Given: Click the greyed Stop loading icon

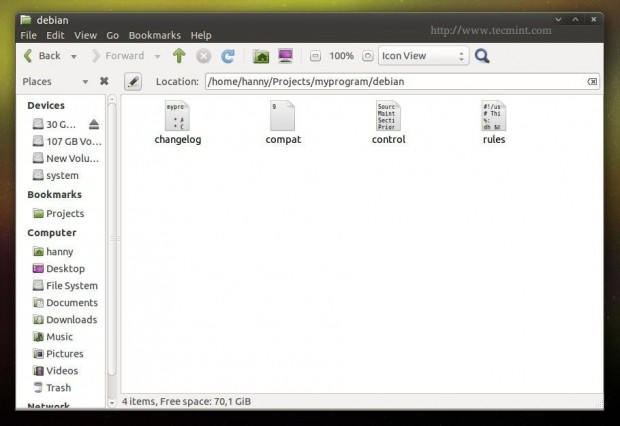Looking at the screenshot, I should point(203,56).
